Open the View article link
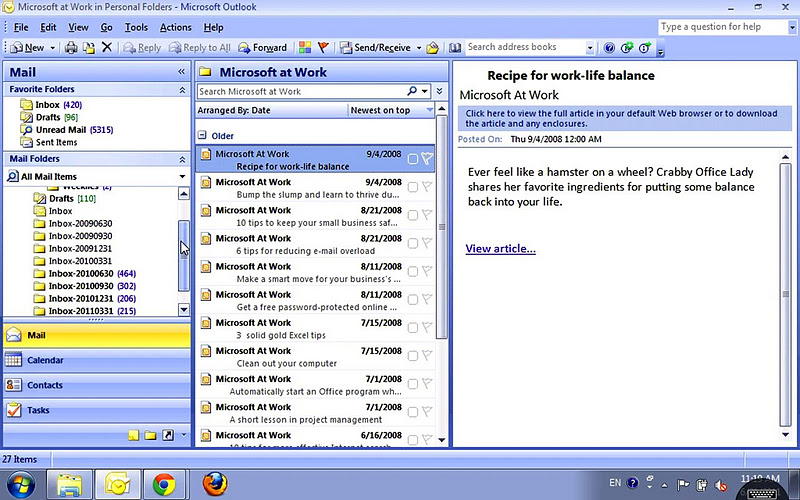Image resolution: width=800 pixels, height=500 pixels. [501, 248]
